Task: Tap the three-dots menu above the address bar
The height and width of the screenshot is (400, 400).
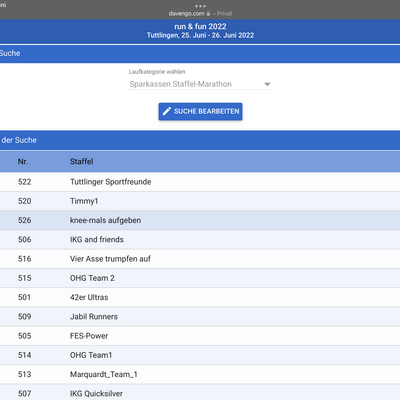Action: (x=200, y=6)
